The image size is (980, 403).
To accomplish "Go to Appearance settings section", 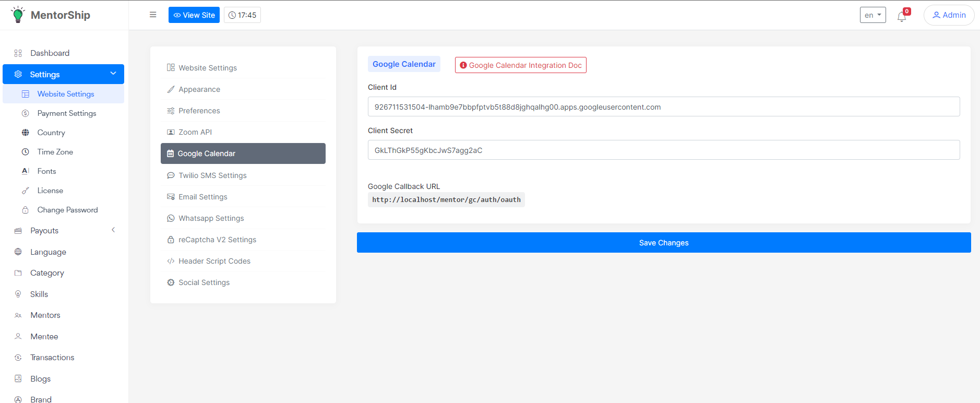I will tap(199, 89).
